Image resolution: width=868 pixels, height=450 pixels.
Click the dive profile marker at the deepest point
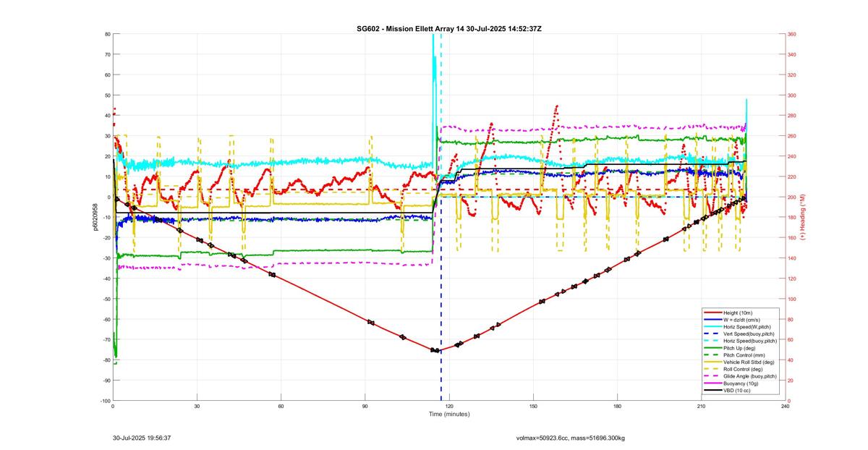437,351
